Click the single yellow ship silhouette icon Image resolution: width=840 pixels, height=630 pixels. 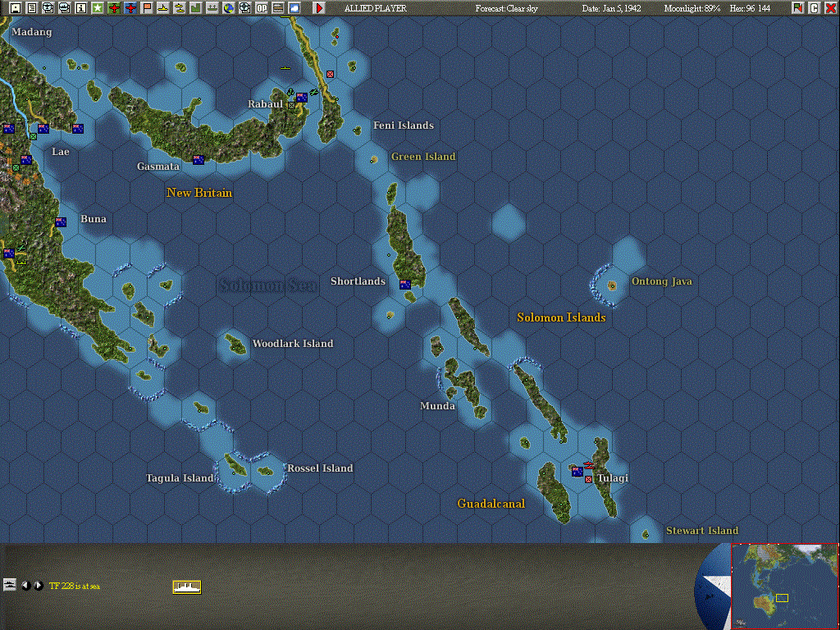[x=163, y=7]
